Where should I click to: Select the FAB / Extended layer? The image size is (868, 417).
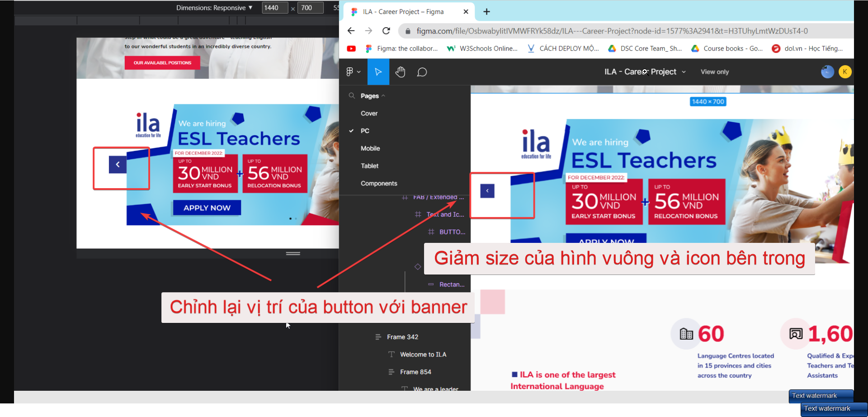click(433, 197)
